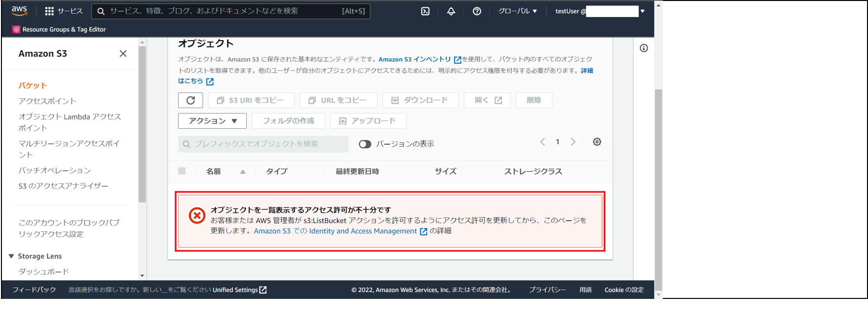Click the タイプ column header

pos(276,171)
